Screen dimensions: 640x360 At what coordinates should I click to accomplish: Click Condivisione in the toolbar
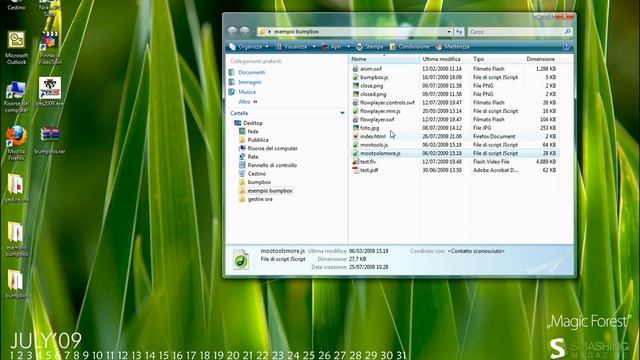point(409,47)
